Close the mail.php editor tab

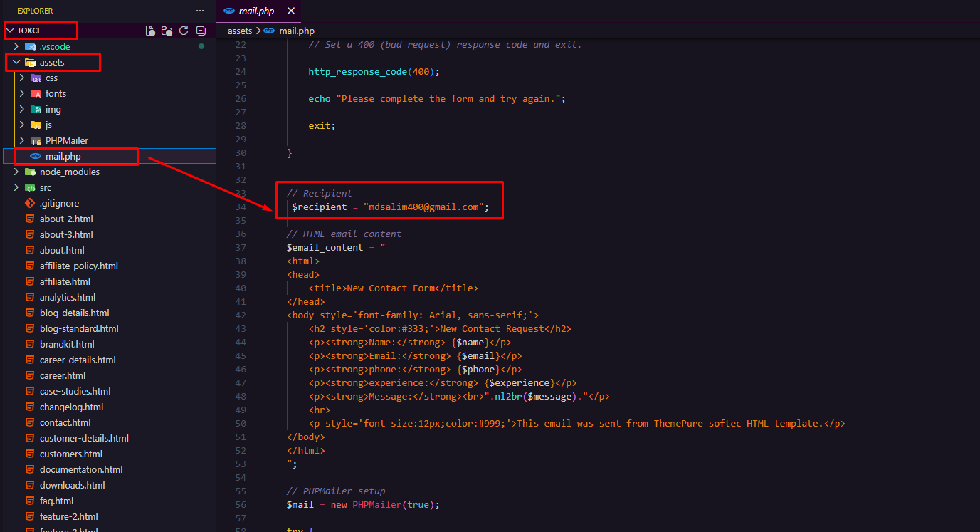[290, 11]
